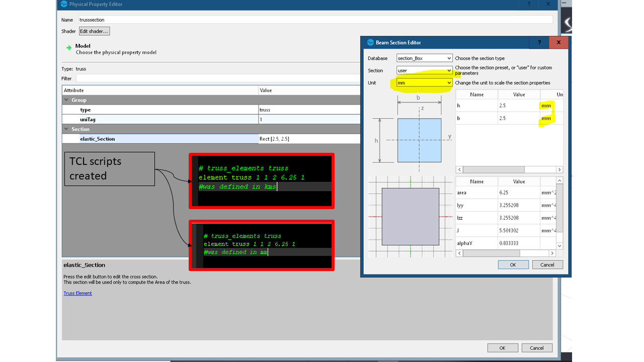
Task: Click the Iyy value 3.255208 cell
Action: pos(519,205)
